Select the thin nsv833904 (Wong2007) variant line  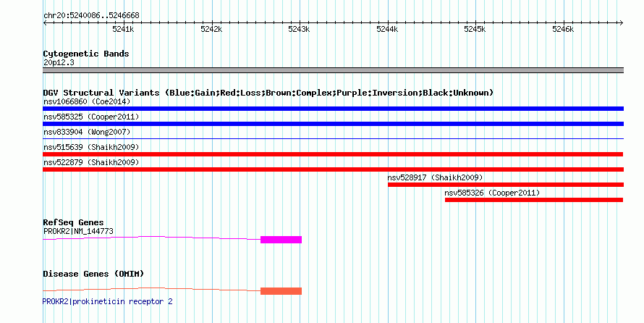[x=333, y=139]
